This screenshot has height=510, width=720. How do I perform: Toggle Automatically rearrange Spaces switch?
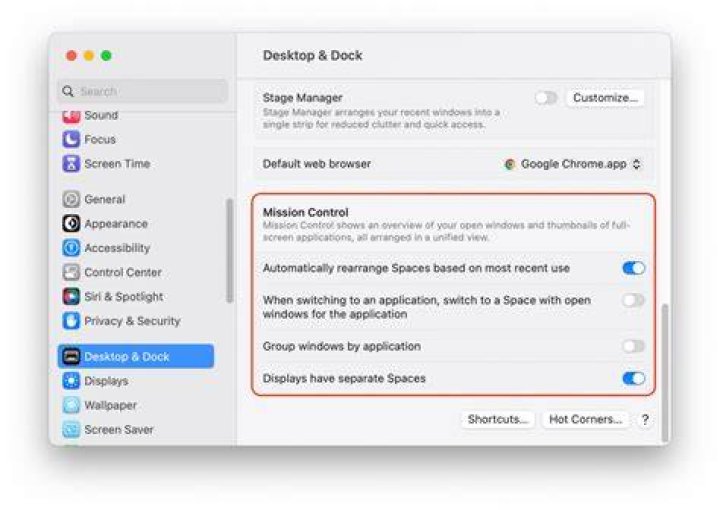click(634, 268)
